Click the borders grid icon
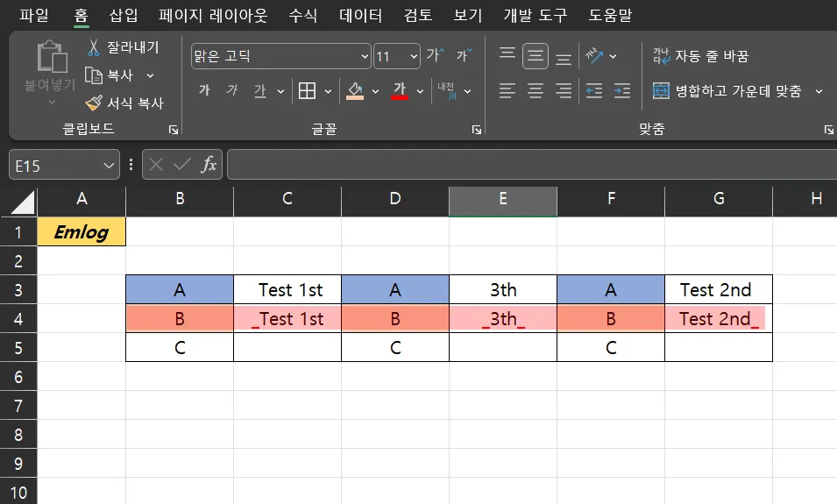The width and height of the screenshot is (837, 504). (x=307, y=91)
